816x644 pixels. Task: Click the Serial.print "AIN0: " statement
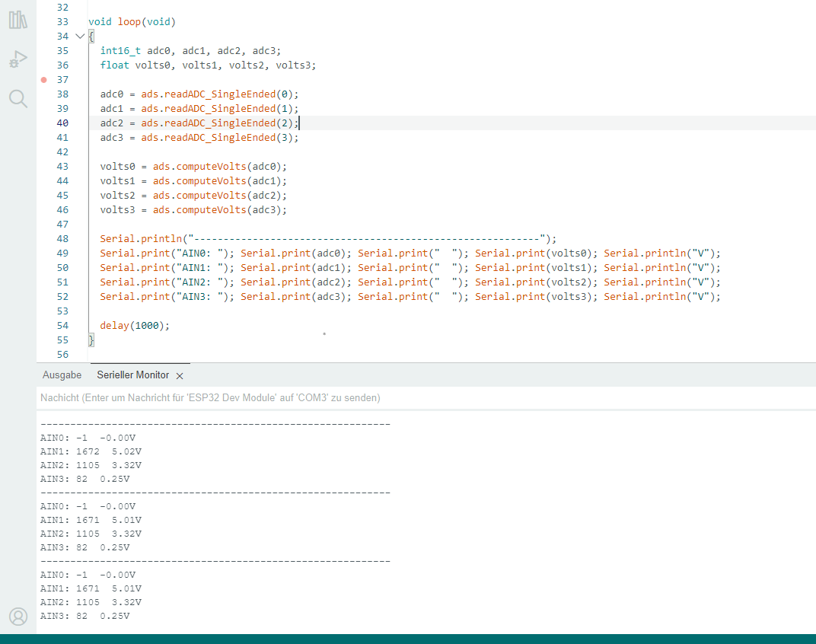pos(167,253)
